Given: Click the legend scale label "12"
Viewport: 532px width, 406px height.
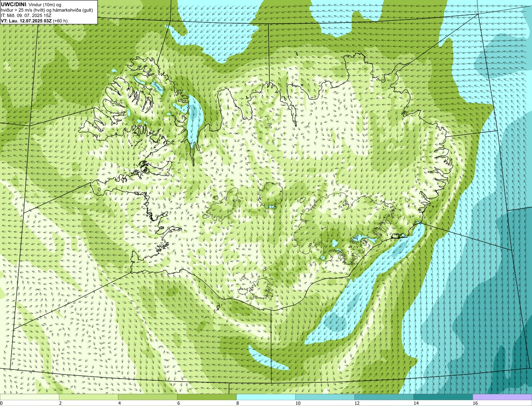Looking at the screenshot, I should pyautogui.click(x=357, y=403).
